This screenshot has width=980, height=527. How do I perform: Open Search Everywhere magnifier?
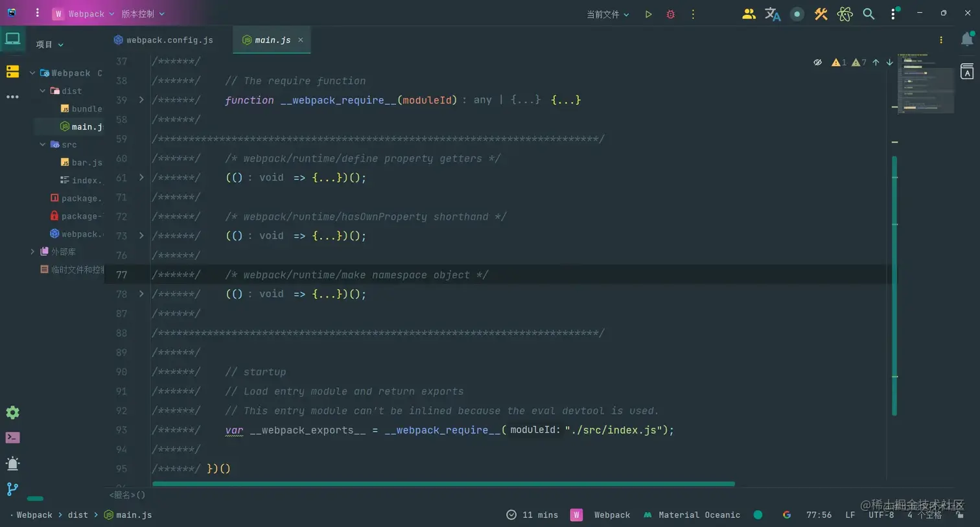coord(869,14)
